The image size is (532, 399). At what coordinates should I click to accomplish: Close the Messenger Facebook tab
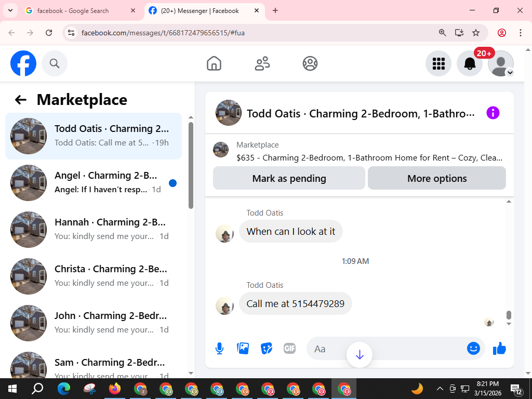click(257, 10)
